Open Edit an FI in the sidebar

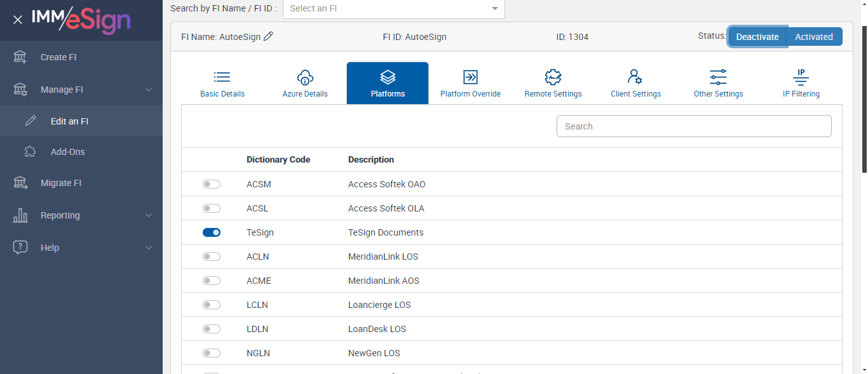pyautogui.click(x=81, y=121)
